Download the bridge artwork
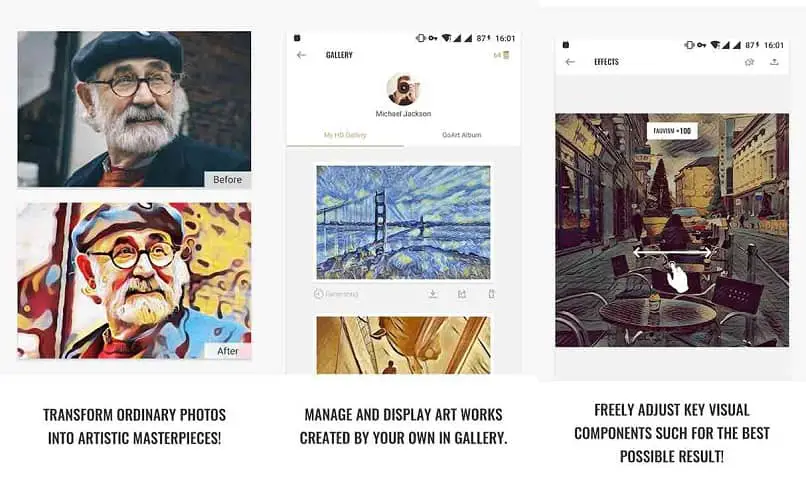 (x=433, y=294)
